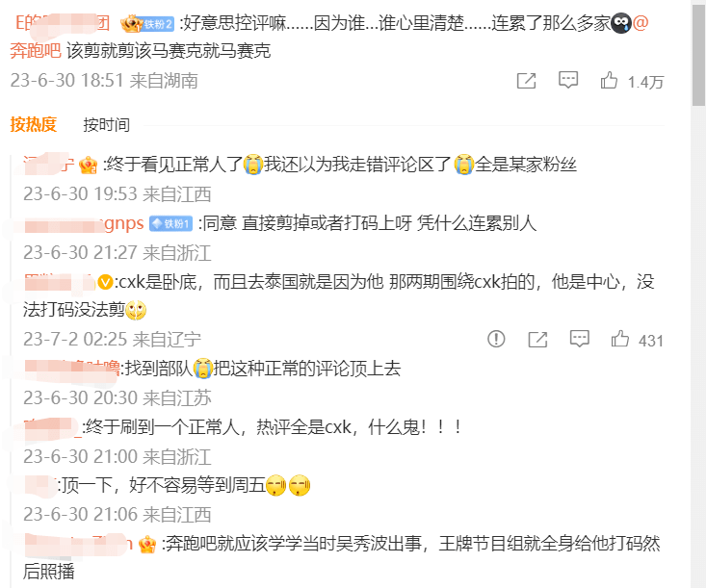Click the crown badge beside first replier
706x588 pixels.
(x=88, y=166)
